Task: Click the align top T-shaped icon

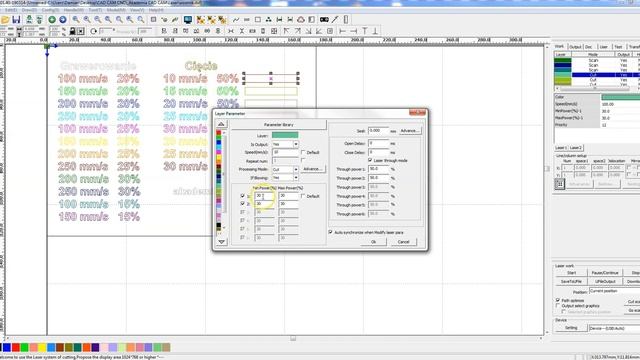Action: click(x=364, y=31)
